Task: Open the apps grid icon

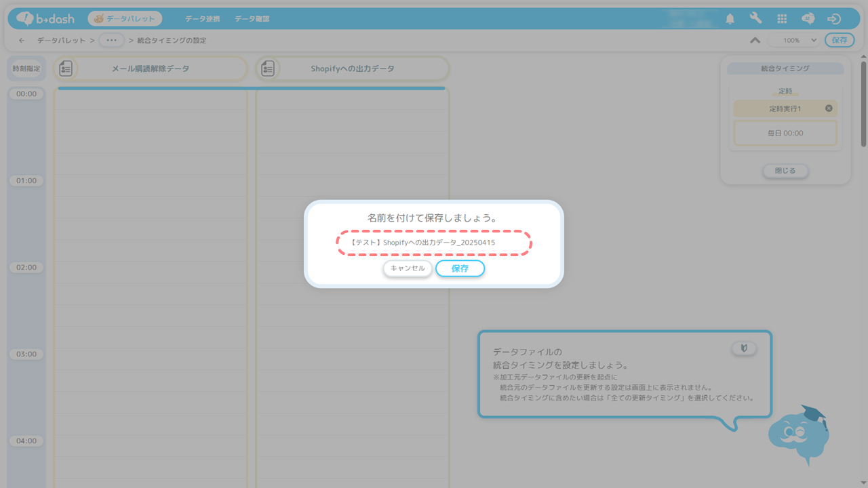Action: coord(782,19)
